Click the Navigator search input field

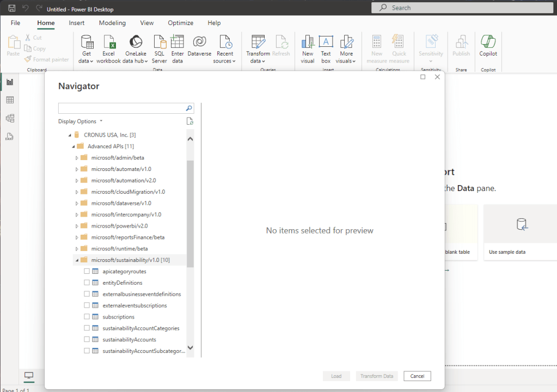click(122, 108)
